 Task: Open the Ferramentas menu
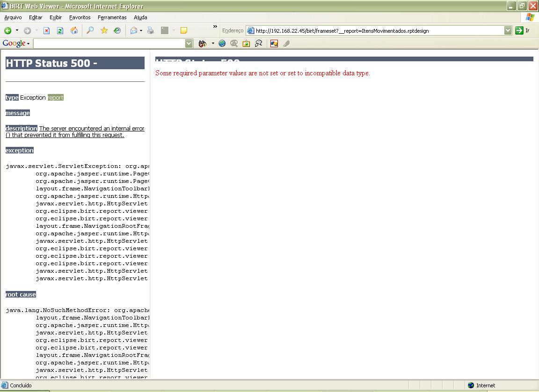[x=112, y=17]
